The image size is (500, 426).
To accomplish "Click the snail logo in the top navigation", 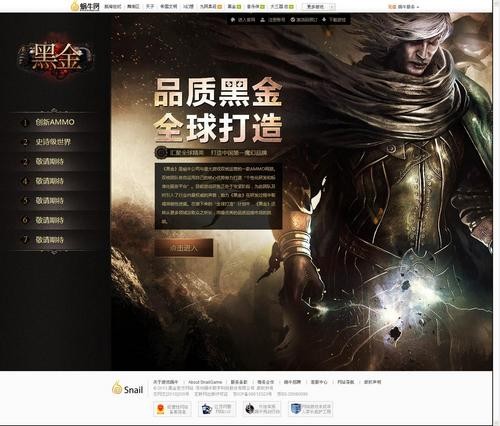I will coord(85,6).
